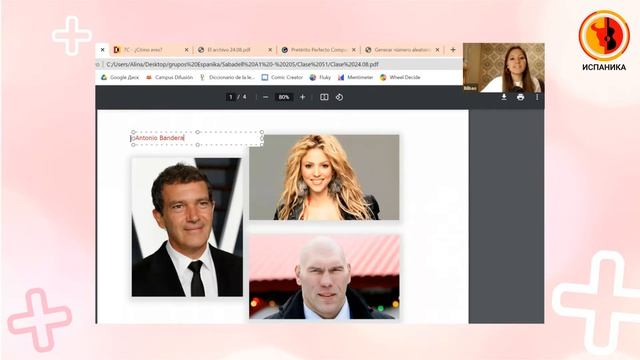Close the 'El archivo 24.08.pdf' tab
Image resolution: width=640 pixels, height=360 pixels.
pos(270,50)
